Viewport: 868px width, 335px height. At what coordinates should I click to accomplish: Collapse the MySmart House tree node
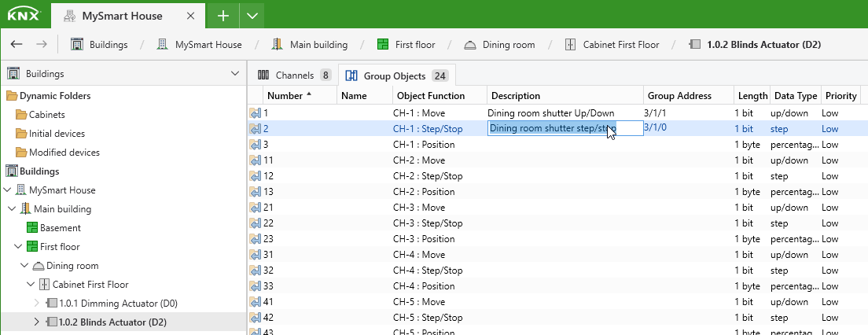(x=7, y=190)
